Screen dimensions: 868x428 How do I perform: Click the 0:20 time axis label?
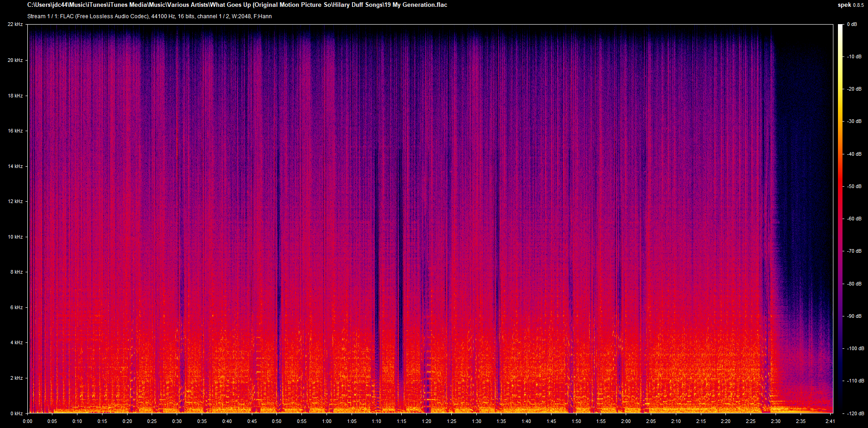point(127,421)
